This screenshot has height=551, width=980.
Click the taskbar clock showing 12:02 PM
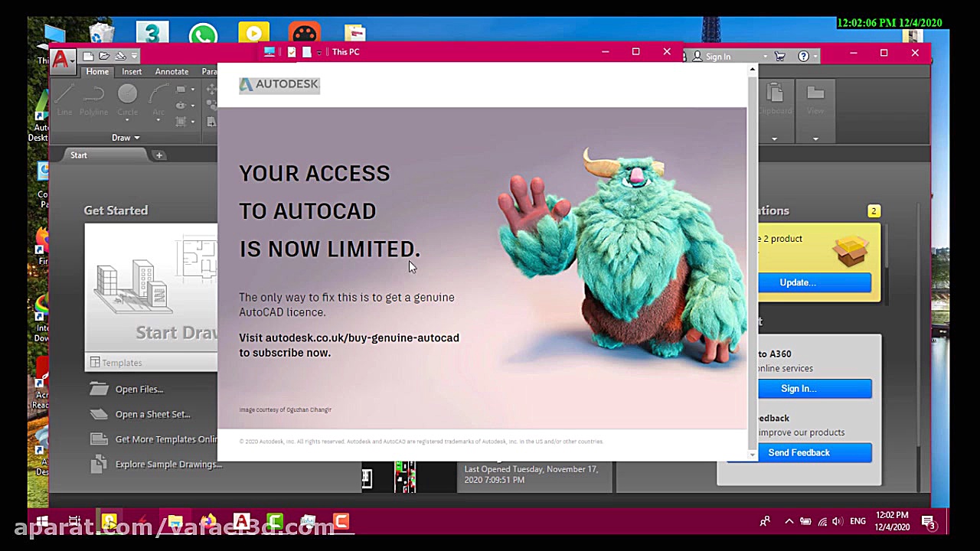coord(892,521)
